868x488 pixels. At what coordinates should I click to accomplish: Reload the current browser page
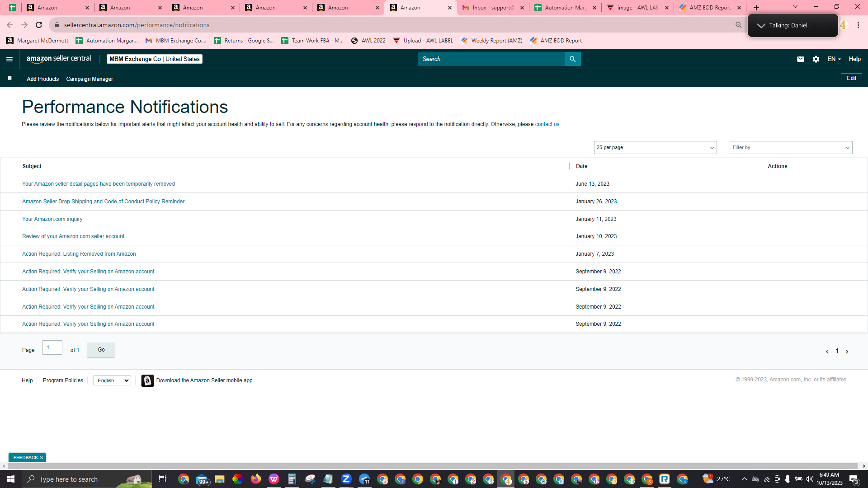click(39, 25)
